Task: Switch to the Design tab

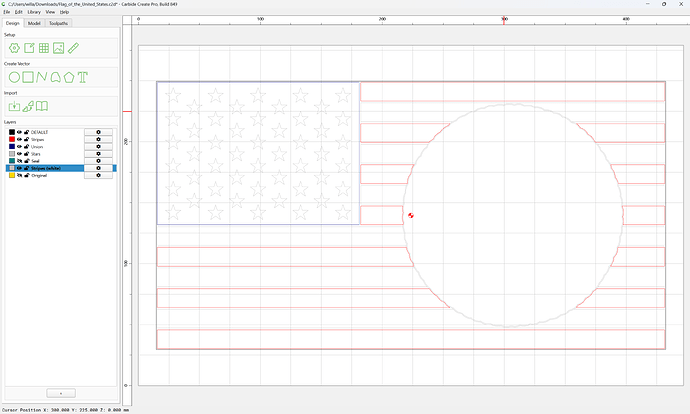Action: tap(13, 23)
